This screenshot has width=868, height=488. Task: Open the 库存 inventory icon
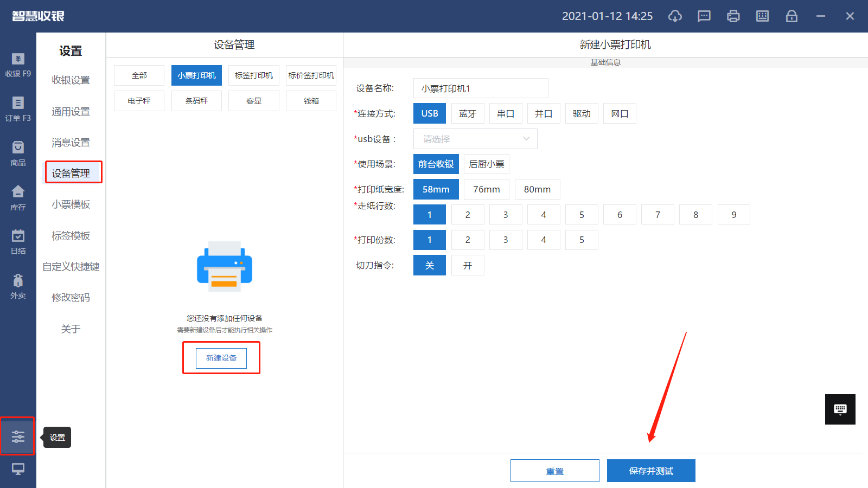click(x=18, y=198)
